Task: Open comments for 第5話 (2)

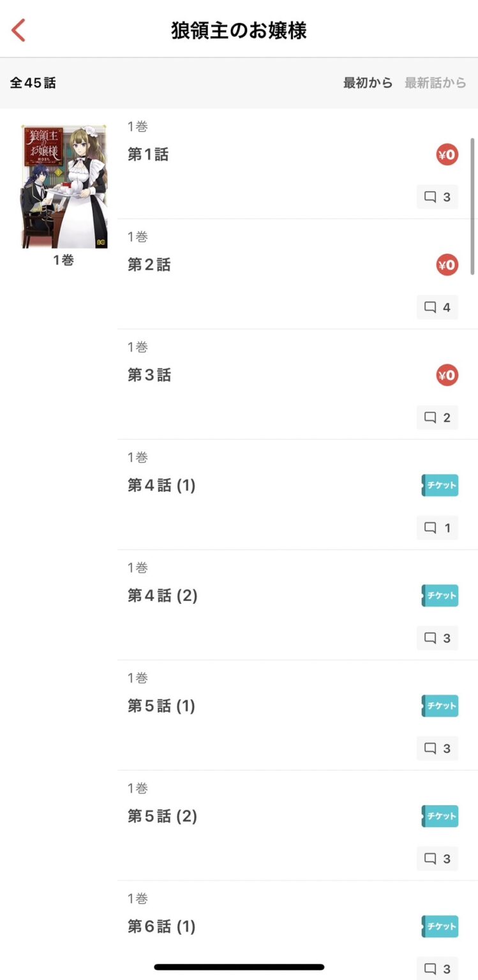Action: click(x=438, y=859)
